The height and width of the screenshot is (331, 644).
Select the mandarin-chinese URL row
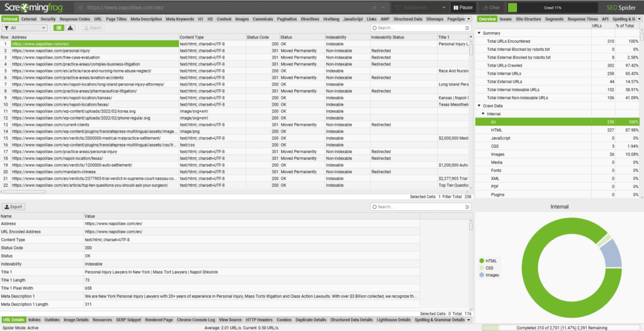[234, 171]
